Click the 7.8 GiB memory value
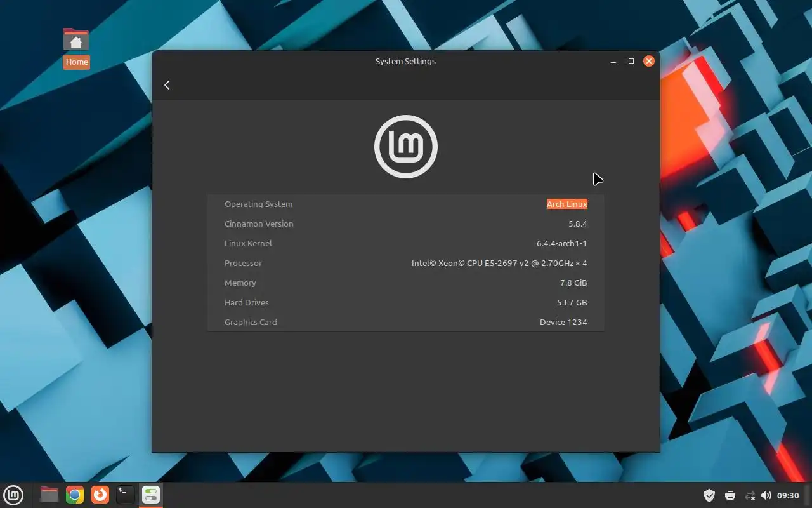Screen dimensions: 812x508 tap(573, 283)
